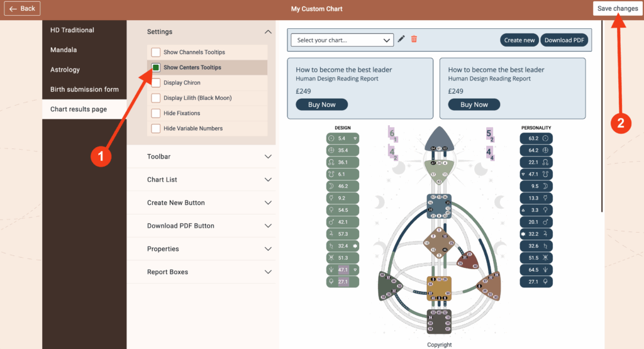Enable Show Channels Tooltips checkbox

[155, 52]
